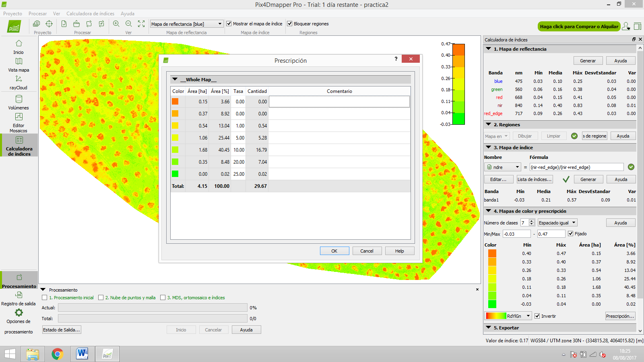Open the Volúmenes view
The height and width of the screenshot is (362, 644).
click(19, 103)
